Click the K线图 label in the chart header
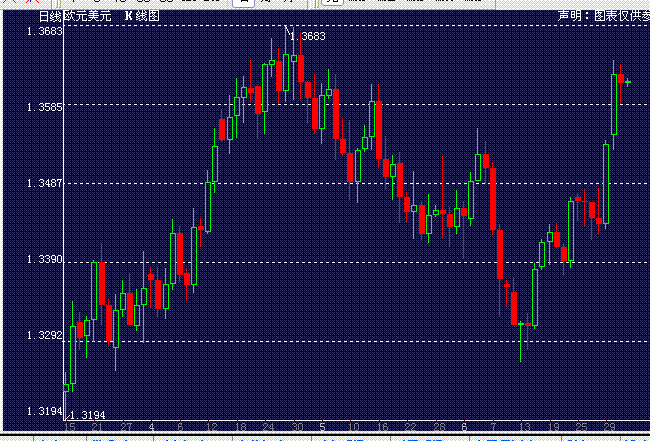Image resolution: width=650 pixels, height=441 pixels. tap(143, 16)
